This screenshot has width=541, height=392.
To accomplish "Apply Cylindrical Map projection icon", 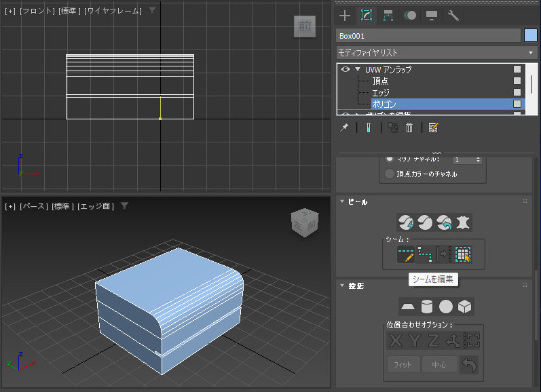I will 427,307.
